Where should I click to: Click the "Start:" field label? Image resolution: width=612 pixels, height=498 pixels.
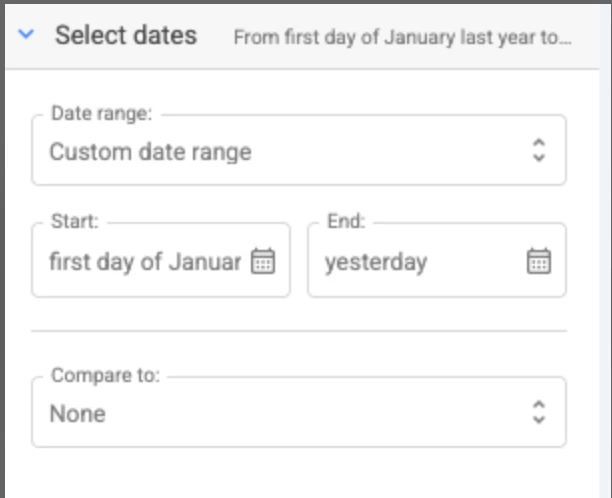[x=74, y=222]
